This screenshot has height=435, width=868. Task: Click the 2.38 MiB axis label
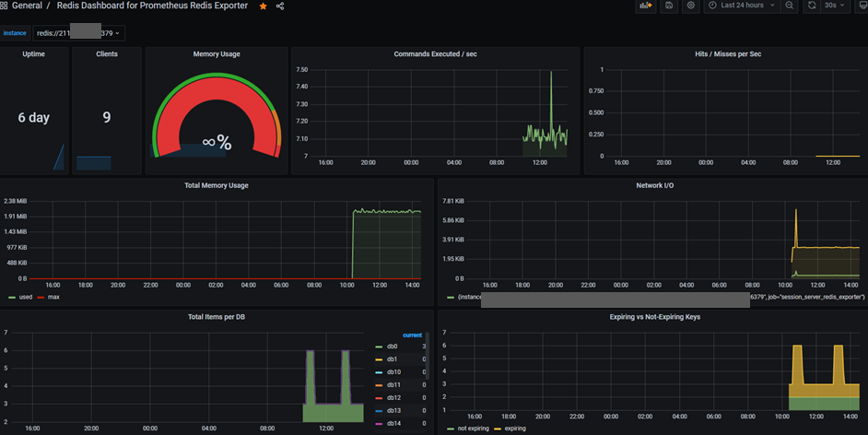[x=16, y=201]
